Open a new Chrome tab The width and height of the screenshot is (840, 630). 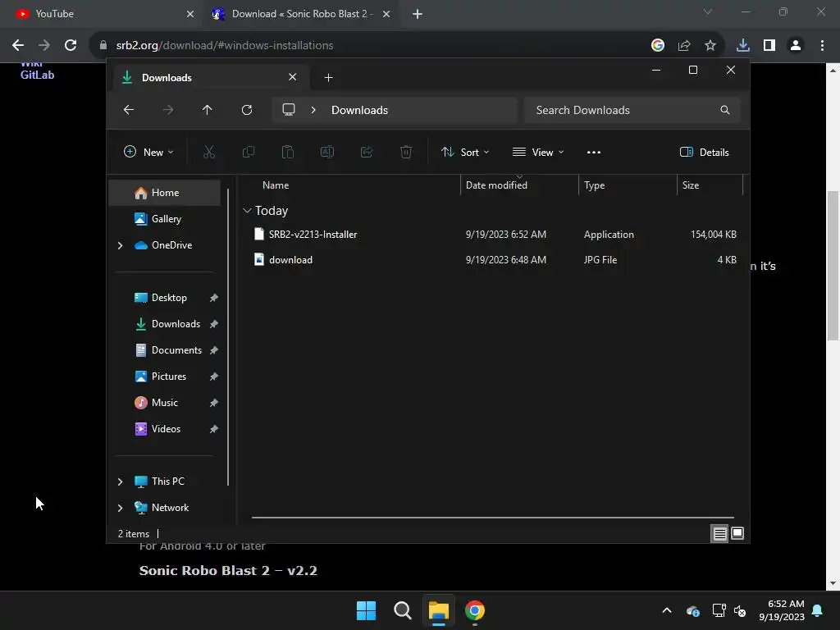[418, 14]
